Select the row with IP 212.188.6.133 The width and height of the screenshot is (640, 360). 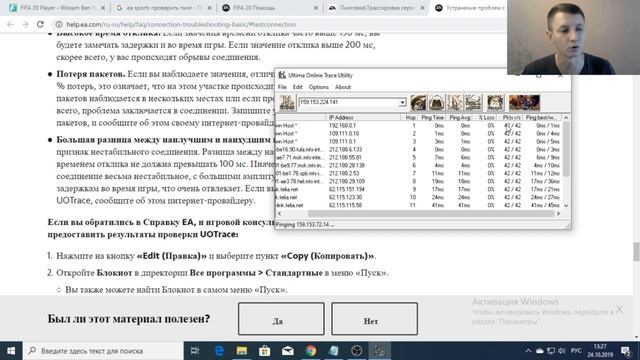[419, 149]
